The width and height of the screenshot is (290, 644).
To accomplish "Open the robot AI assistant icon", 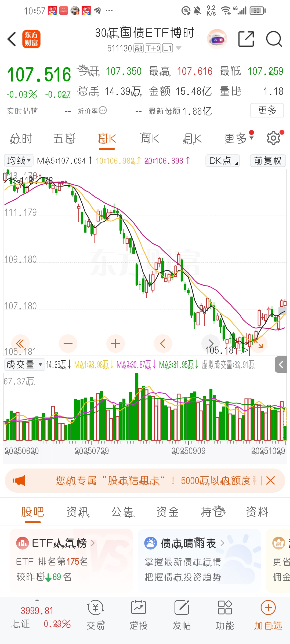I will point(217,39).
